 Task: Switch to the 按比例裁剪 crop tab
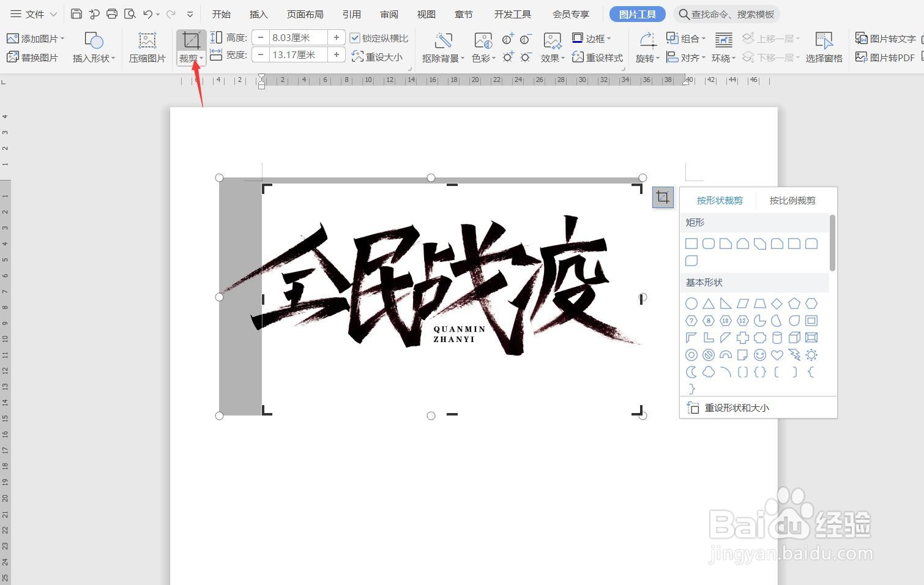(x=792, y=200)
